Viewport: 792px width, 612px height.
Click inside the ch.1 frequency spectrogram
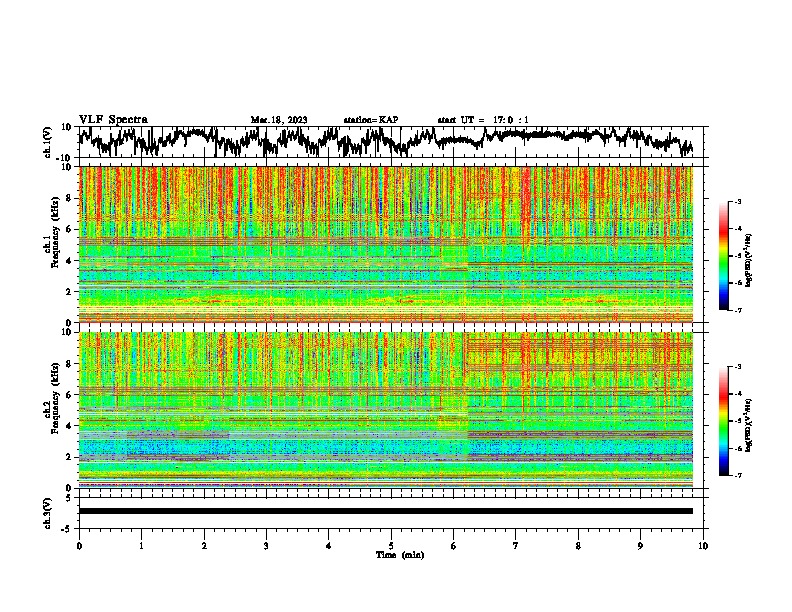pyautogui.click(x=386, y=244)
